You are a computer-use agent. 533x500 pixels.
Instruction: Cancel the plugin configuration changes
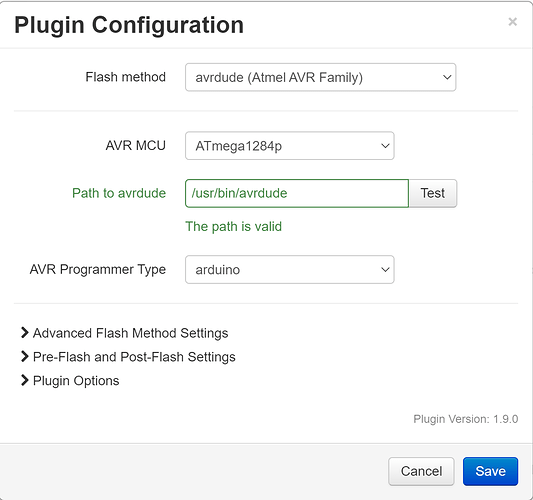point(421,471)
